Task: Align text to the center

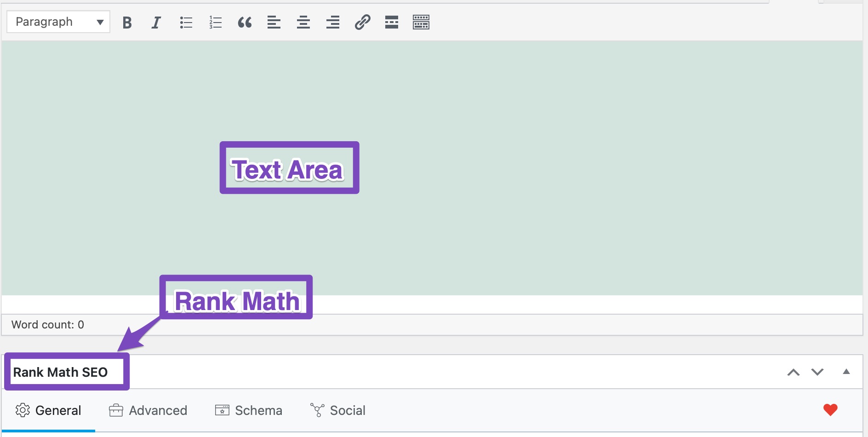Action: pyautogui.click(x=303, y=22)
